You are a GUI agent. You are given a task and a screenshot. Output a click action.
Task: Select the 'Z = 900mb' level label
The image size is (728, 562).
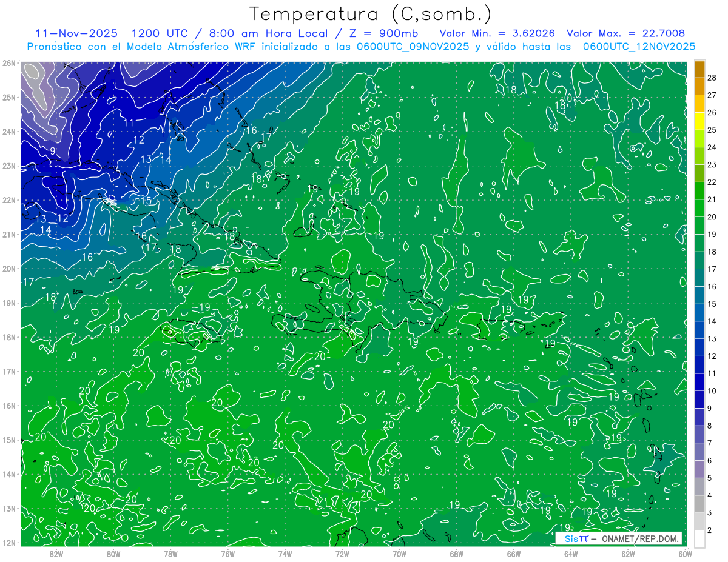point(382,33)
